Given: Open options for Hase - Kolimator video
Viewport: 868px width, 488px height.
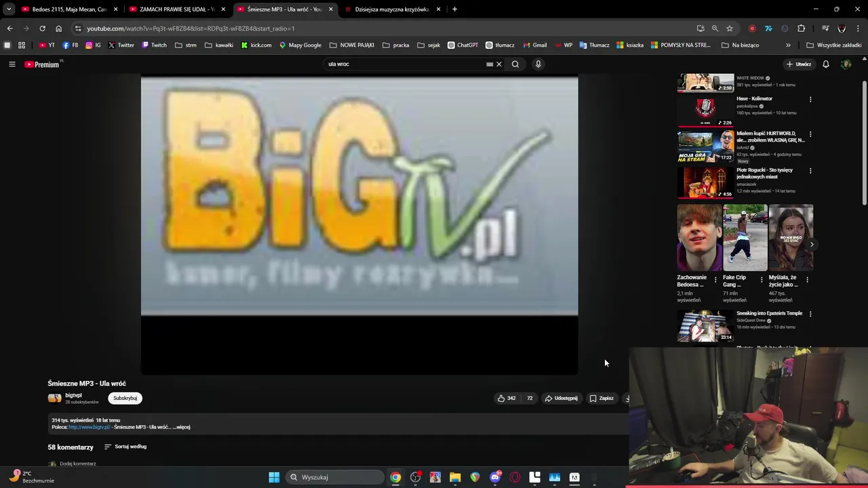Looking at the screenshot, I should point(810,100).
